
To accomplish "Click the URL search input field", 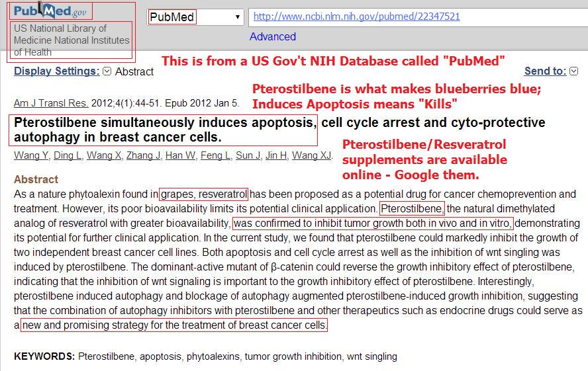I will click(418, 17).
